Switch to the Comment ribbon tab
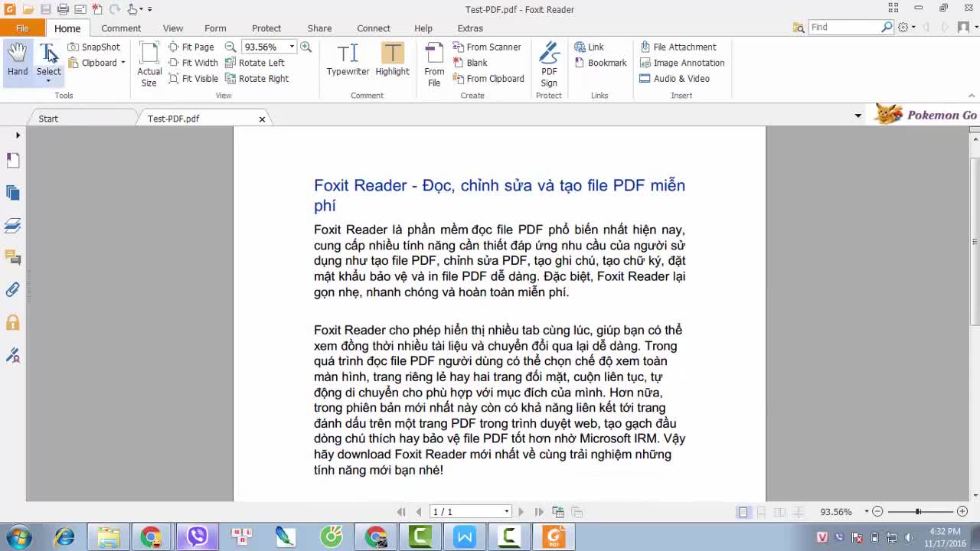This screenshot has width=980, height=551. pyautogui.click(x=121, y=28)
